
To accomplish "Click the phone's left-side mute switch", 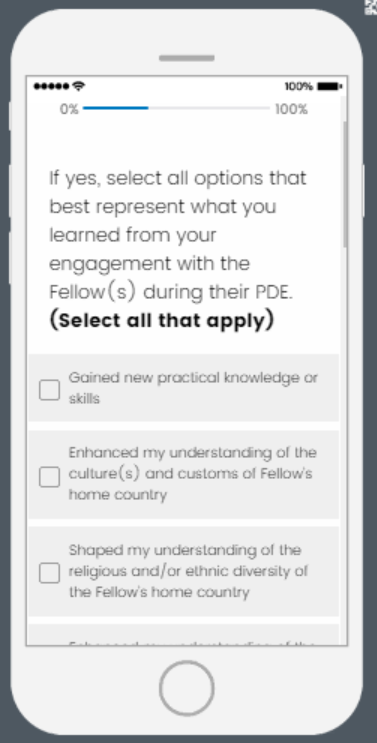I will click(x=9, y=114).
